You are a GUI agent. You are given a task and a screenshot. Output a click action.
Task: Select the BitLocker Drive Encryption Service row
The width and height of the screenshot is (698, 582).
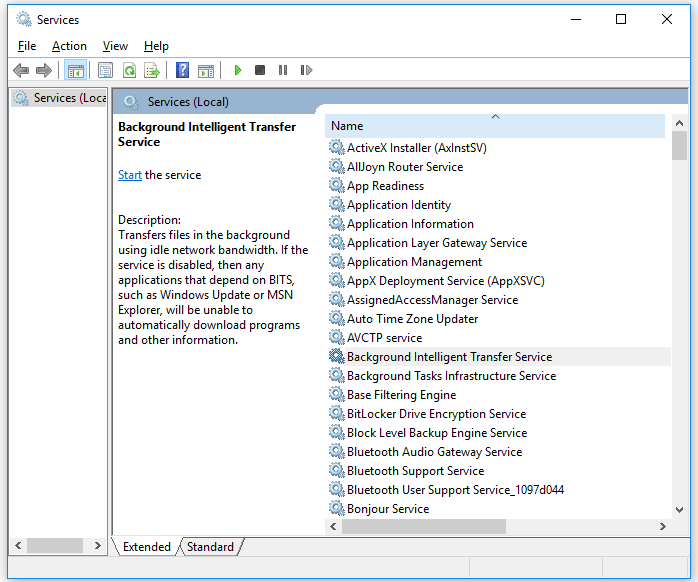click(x=436, y=414)
